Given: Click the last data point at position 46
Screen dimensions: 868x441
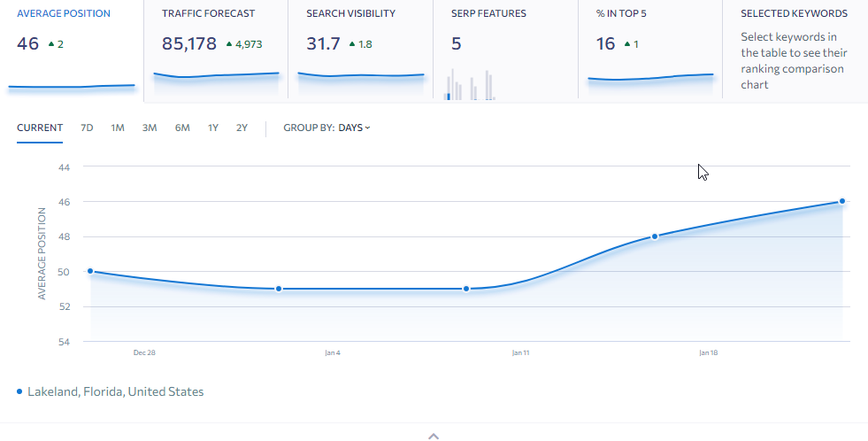Looking at the screenshot, I should pyautogui.click(x=841, y=201).
